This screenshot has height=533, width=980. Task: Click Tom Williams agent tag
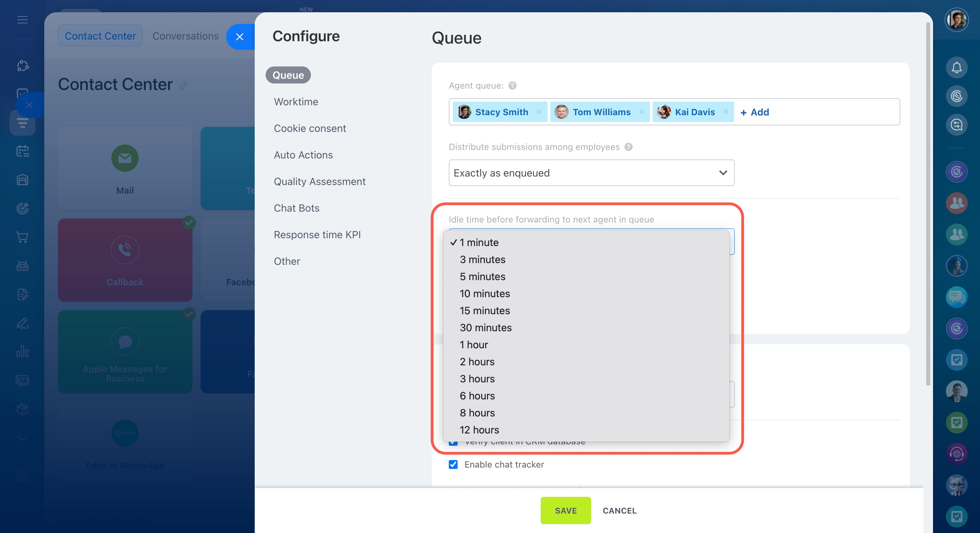point(600,112)
